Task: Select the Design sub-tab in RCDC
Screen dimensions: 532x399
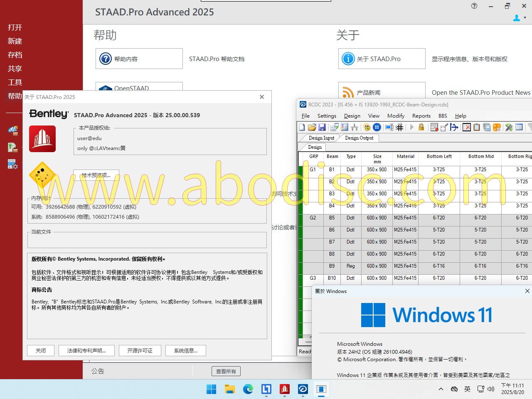Action: coord(315,147)
